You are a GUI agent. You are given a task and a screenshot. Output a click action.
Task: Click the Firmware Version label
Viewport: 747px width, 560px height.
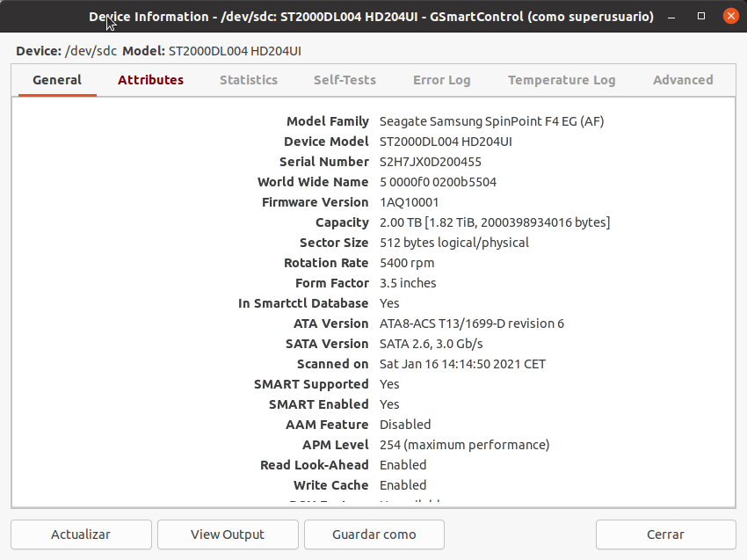point(315,202)
